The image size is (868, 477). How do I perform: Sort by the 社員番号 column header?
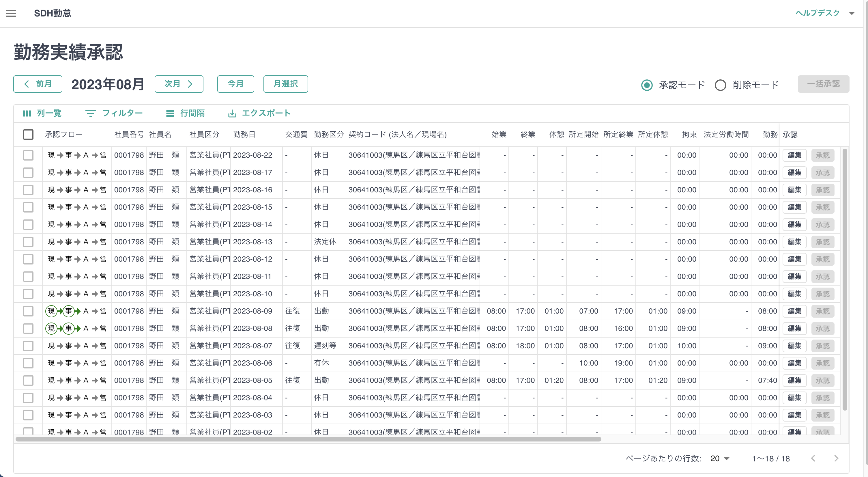[x=129, y=135]
